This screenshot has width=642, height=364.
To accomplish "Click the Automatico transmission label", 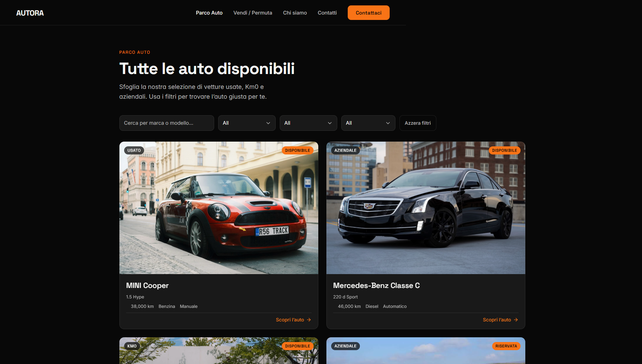I will click(x=395, y=307).
